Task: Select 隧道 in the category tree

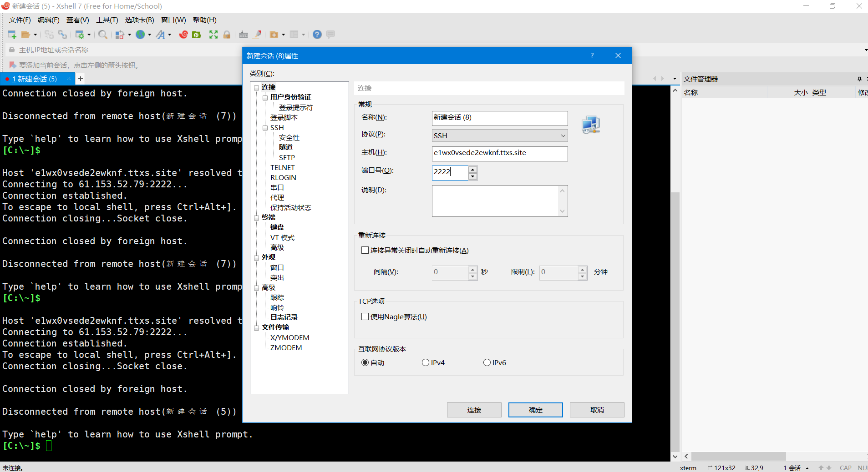Action: [x=286, y=147]
